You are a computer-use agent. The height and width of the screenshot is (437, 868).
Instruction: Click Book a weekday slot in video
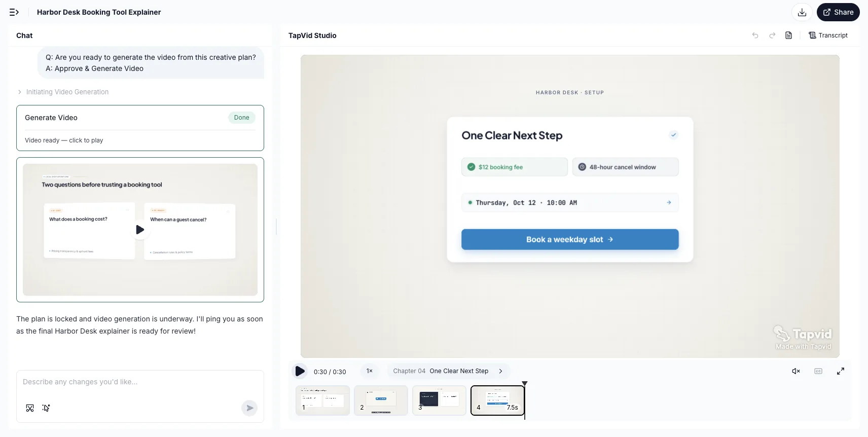pyautogui.click(x=570, y=239)
